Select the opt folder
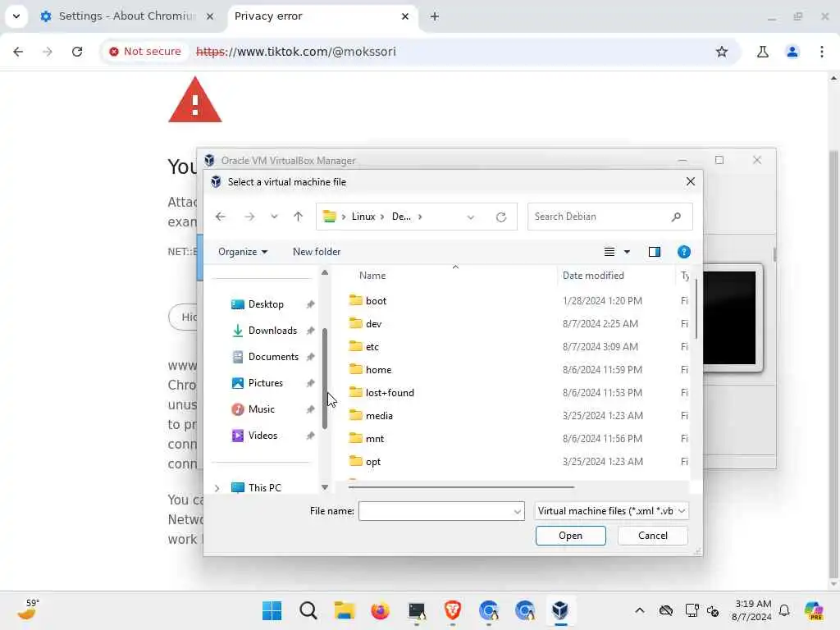Viewport: 840px width, 630px height. pyautogui.click(x=373, y=462)
